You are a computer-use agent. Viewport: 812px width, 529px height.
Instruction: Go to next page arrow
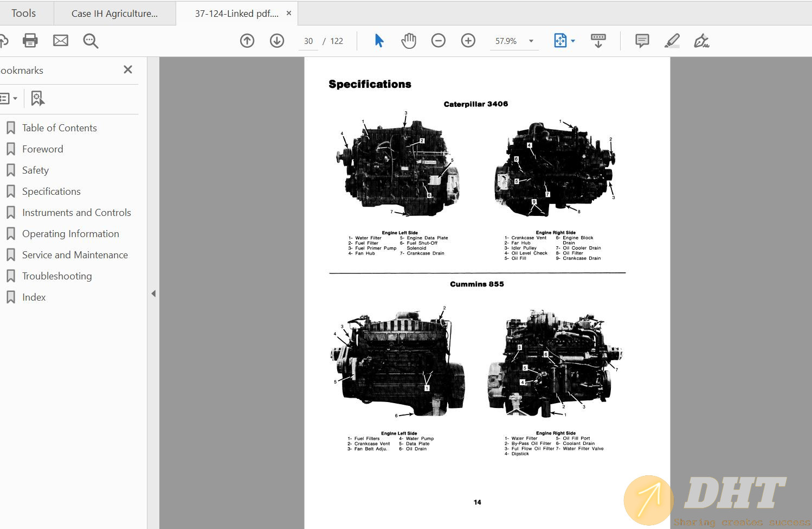point(277,41)
